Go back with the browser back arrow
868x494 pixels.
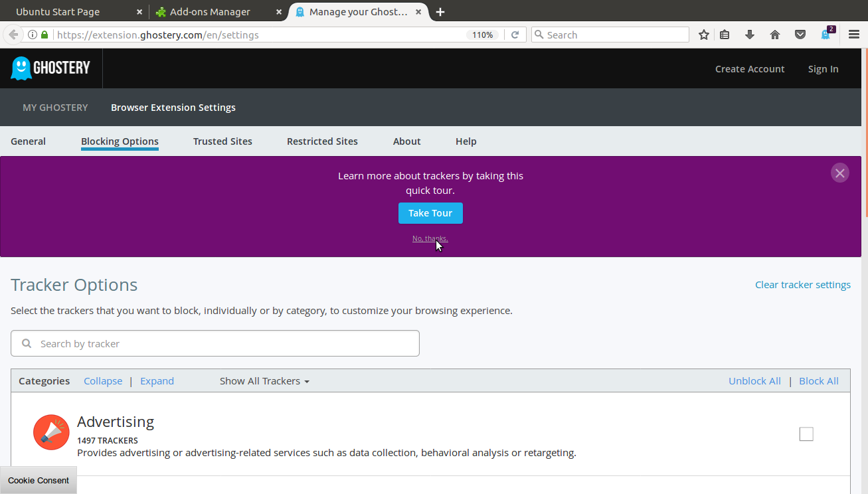pos(13,35)
